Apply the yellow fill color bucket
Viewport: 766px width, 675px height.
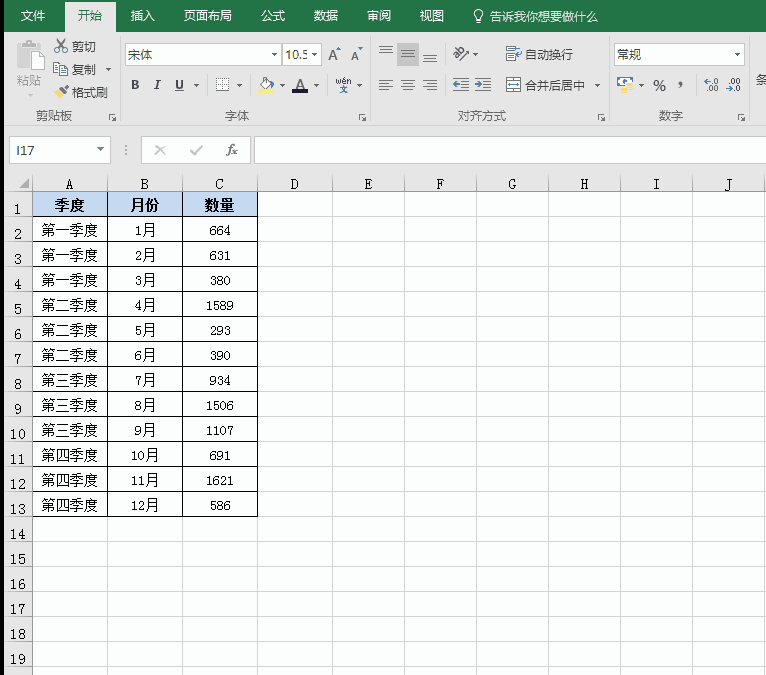coord(266,85)
